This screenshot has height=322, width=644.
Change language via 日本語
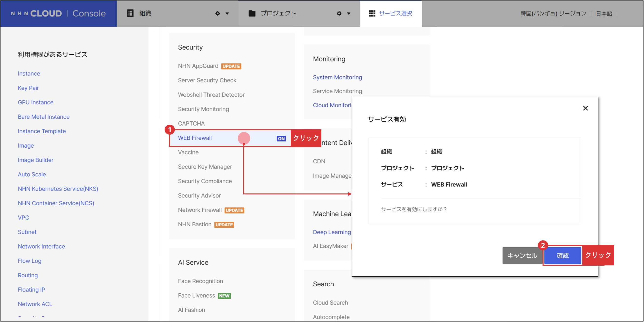pyautogui.click(x=604, y=13)
